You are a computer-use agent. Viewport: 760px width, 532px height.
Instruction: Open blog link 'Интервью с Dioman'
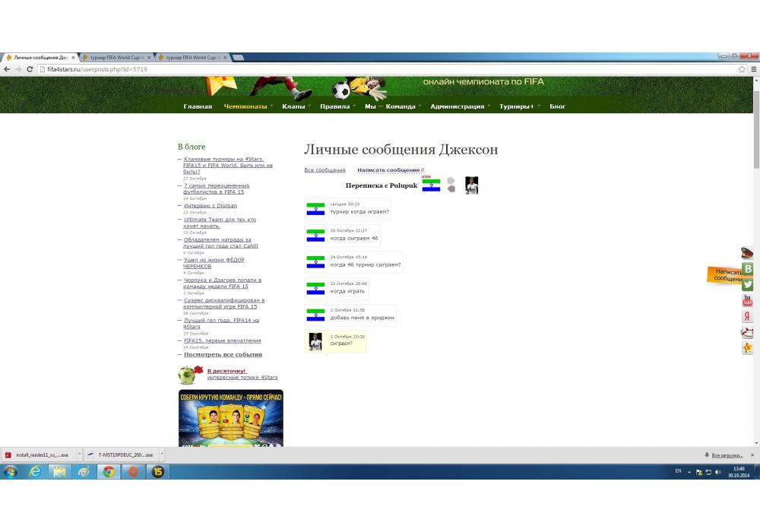pos(211,205)
